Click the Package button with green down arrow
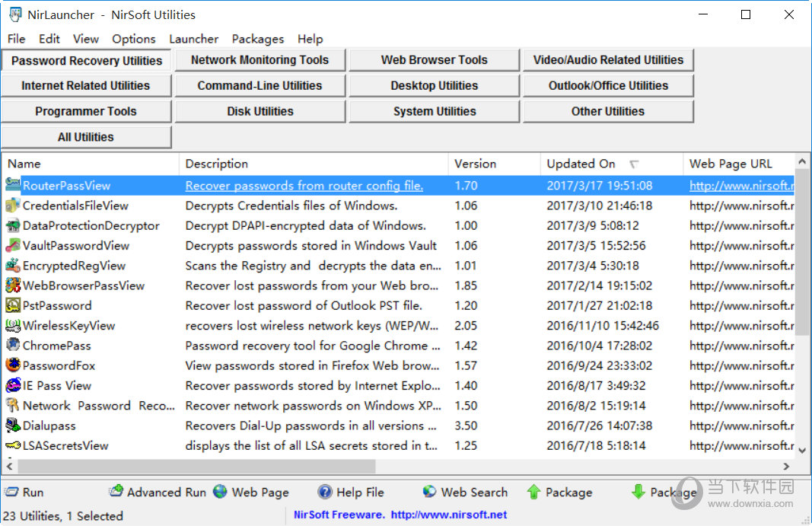The height and width of the screenshot is (526, 812). click(x=664, y=492)
